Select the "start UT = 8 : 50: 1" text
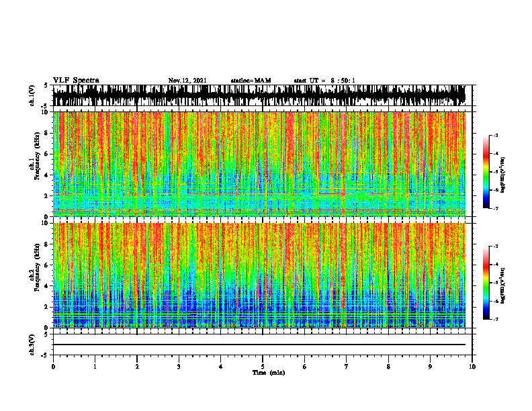 pos(324,81)
